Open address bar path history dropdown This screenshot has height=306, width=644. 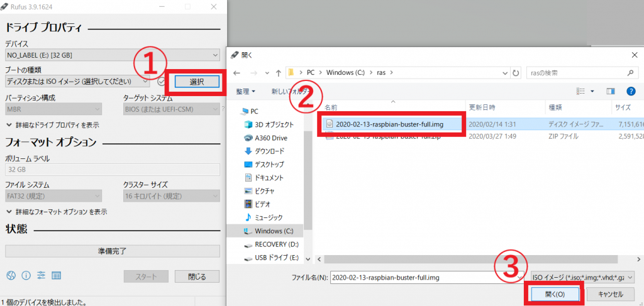tap(506, 73)
